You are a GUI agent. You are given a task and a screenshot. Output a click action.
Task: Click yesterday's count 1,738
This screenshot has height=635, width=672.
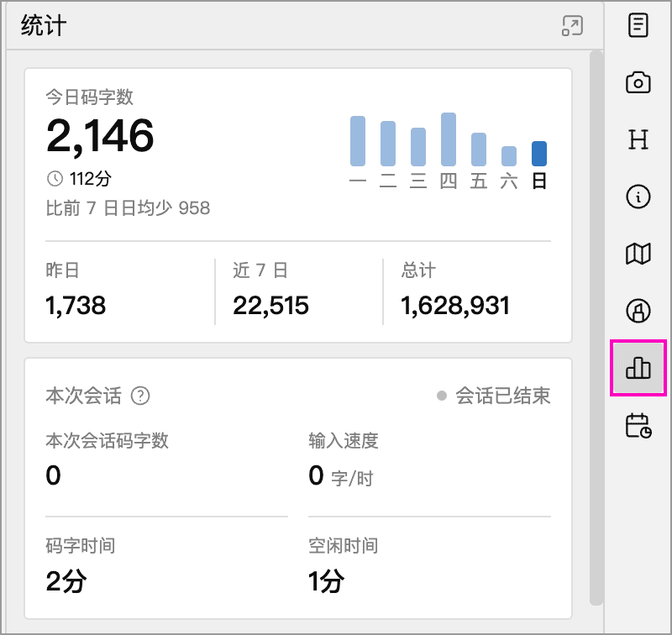click(x=76, y=306)
